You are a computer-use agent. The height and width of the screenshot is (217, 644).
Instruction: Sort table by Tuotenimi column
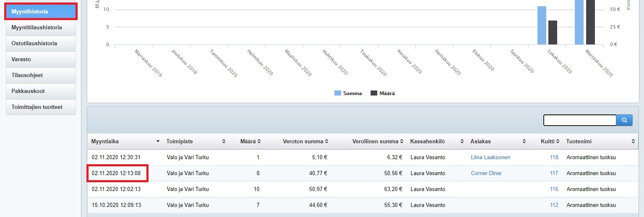(634, 142)
